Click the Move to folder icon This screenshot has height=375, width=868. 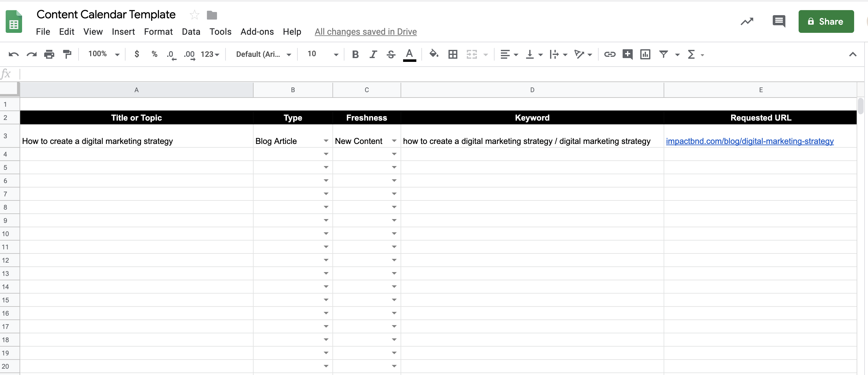tap(212, 15)
